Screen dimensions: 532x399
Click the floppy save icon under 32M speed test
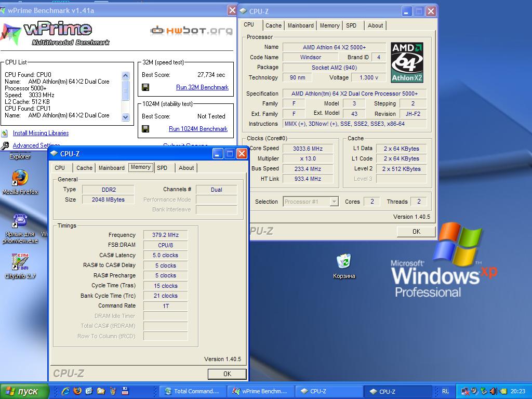pyautogui.click(x=145, y=87)
